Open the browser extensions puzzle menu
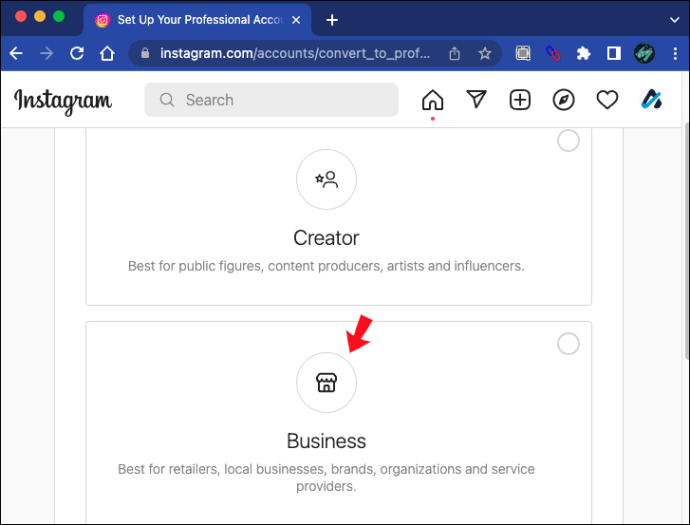Image resolution: width=690 pixels, height=525 pixels. (x=584, y=53)
